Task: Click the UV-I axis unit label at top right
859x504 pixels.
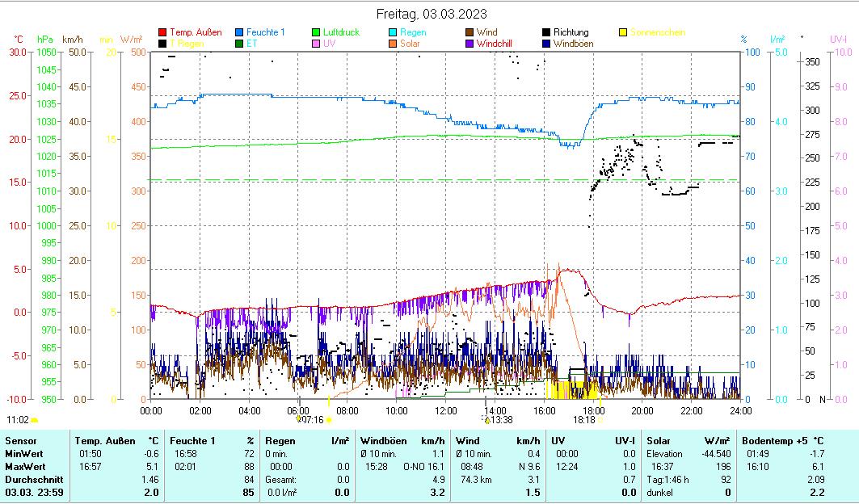Action: click(x=838, y=40)
